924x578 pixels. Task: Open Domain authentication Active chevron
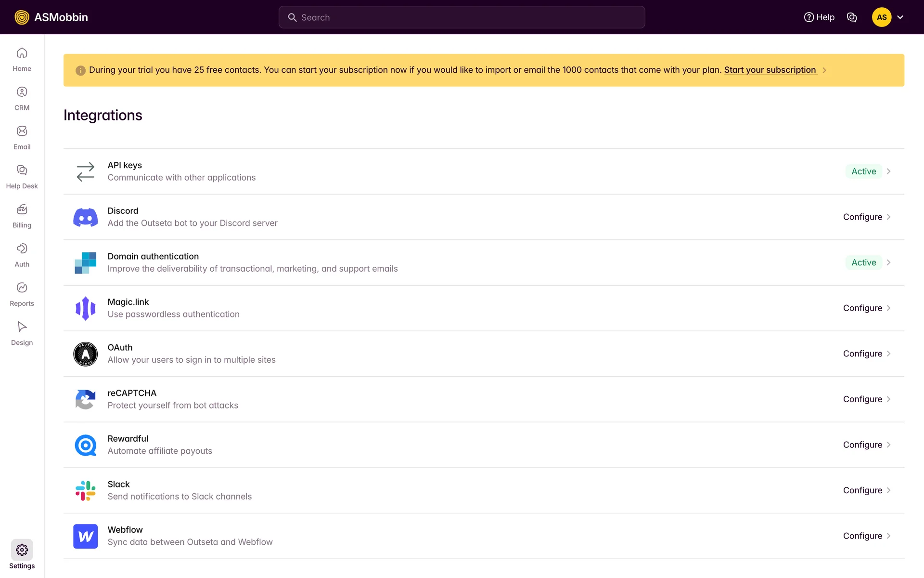point(888,263)
